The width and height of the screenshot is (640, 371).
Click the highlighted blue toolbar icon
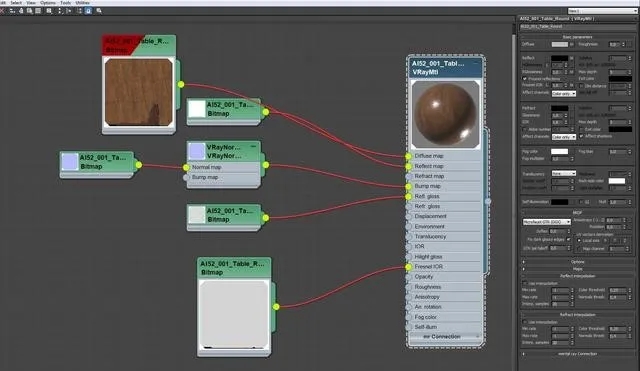[88, 11]
